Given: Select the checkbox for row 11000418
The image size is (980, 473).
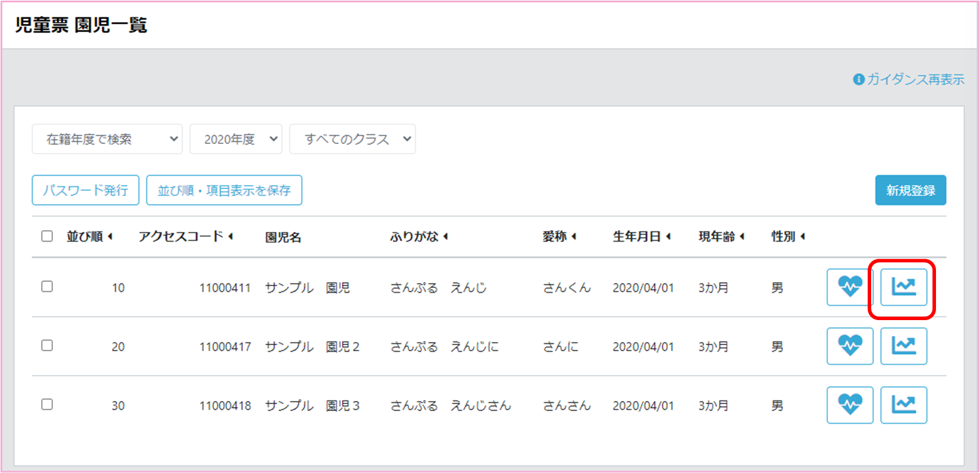Looking at the screenshot, I should point(47,405).
